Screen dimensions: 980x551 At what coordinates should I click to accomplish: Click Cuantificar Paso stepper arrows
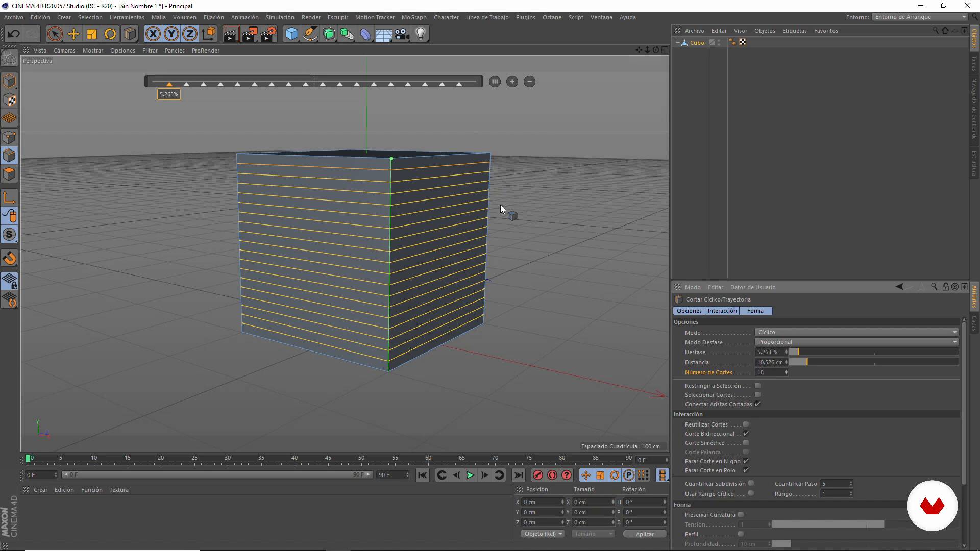point(850,484)
